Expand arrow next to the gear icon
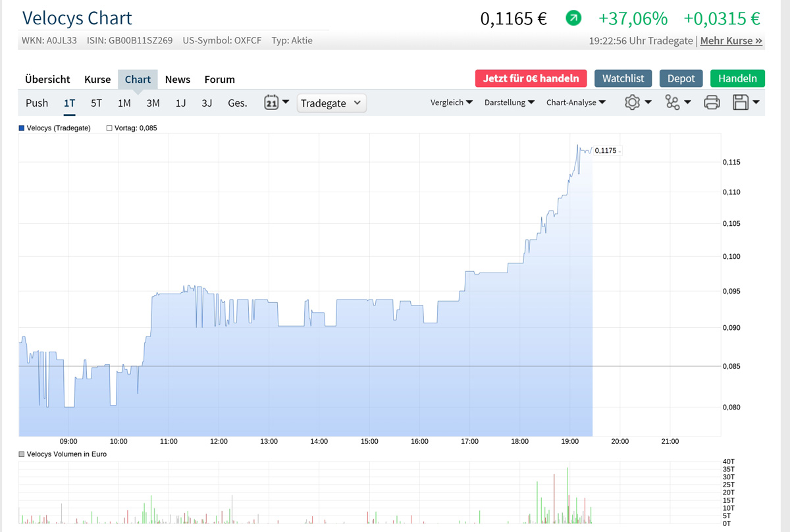The height and width of the screenshot is (532, 790). (648, 102)
